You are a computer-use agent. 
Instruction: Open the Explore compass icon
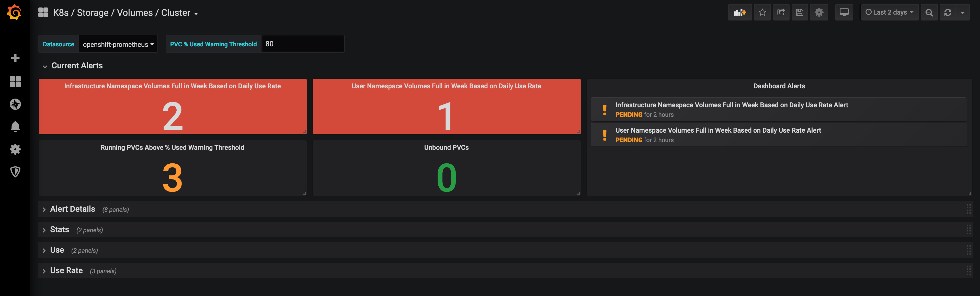[x=15, y=104]
